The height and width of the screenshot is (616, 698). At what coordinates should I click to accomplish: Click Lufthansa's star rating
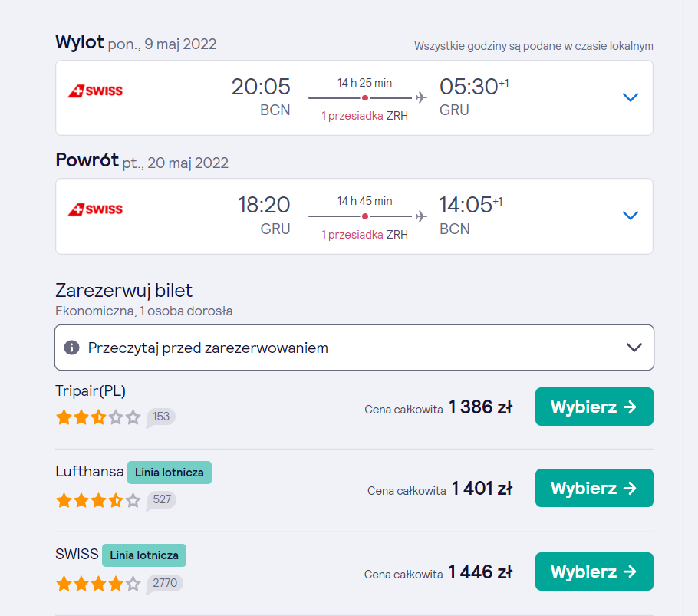[x=98, y=500]
